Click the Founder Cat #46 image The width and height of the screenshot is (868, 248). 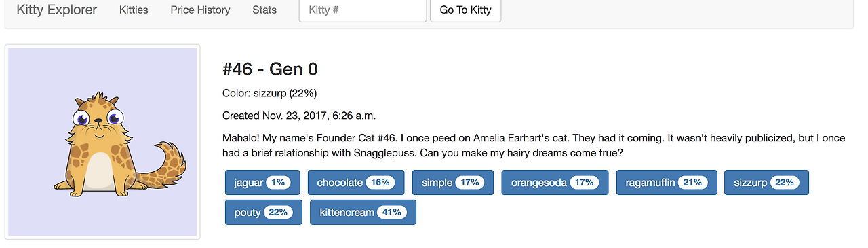point(102,142)
